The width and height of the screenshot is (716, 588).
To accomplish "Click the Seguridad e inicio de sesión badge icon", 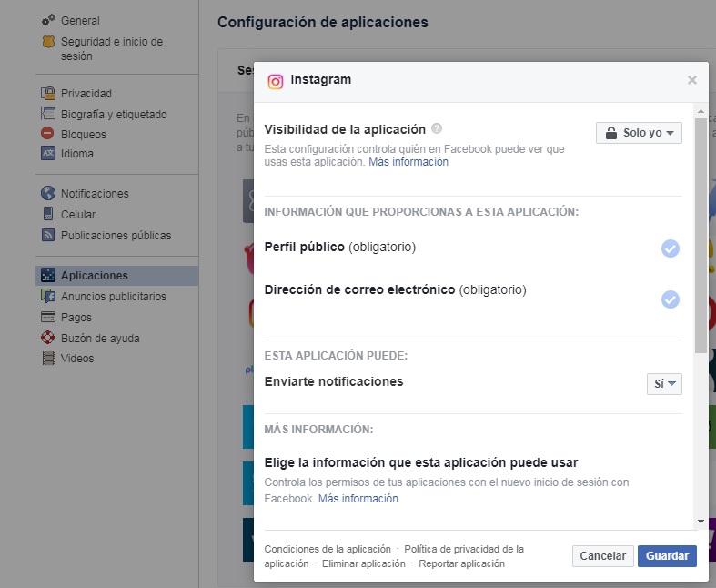I will coord(49,42).
